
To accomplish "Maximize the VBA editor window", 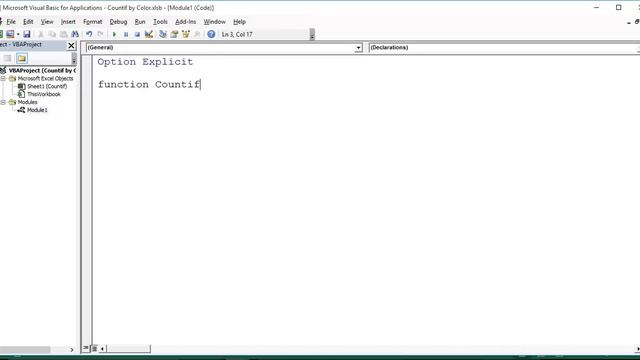I will click(x=618, y=7).
